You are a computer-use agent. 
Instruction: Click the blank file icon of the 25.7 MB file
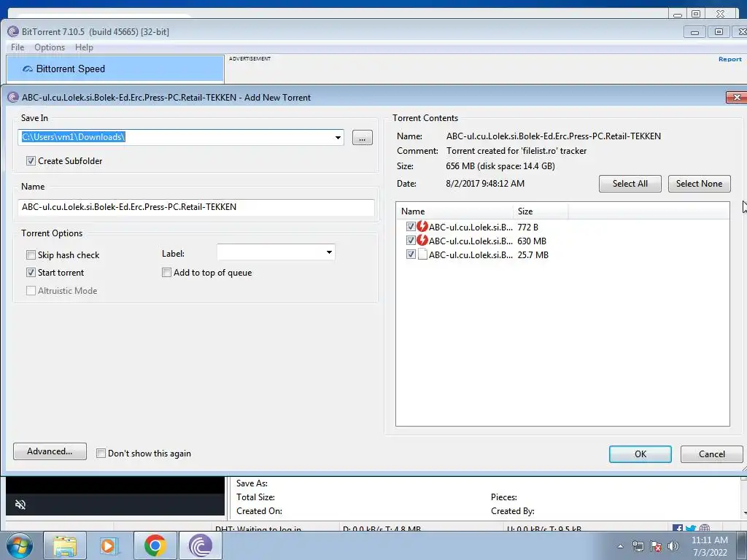tap(422, 254)
